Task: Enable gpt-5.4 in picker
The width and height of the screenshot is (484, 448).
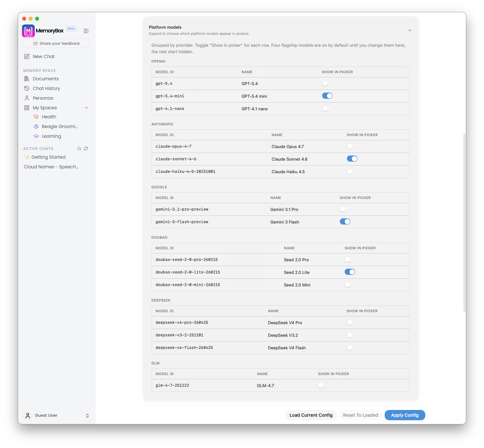Action: [x=327, y=84]
